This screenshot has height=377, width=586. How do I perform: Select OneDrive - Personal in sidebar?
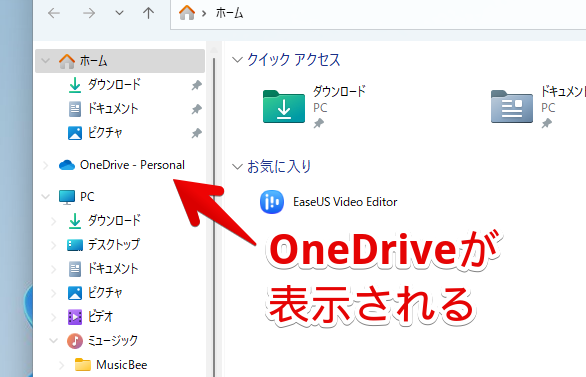(x=132, y=165)
